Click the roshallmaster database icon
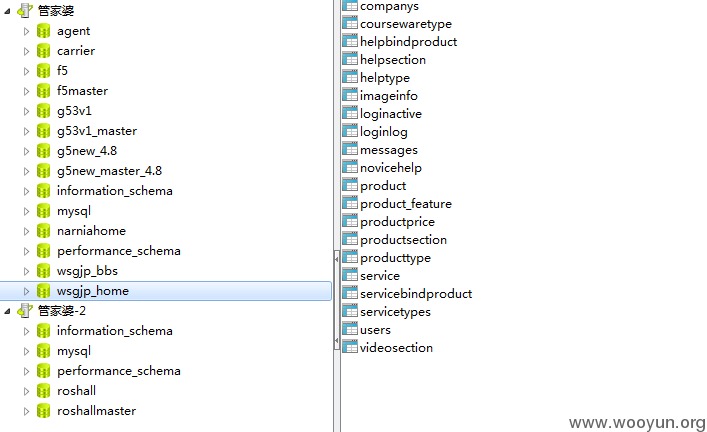Screen dimensions: 707x432 pos(43,411)
